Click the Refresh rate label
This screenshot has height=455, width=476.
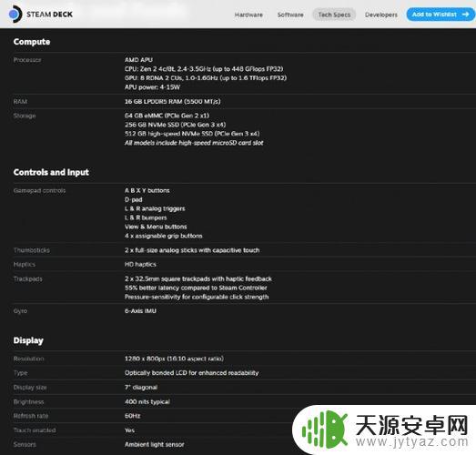click(31, 416)
